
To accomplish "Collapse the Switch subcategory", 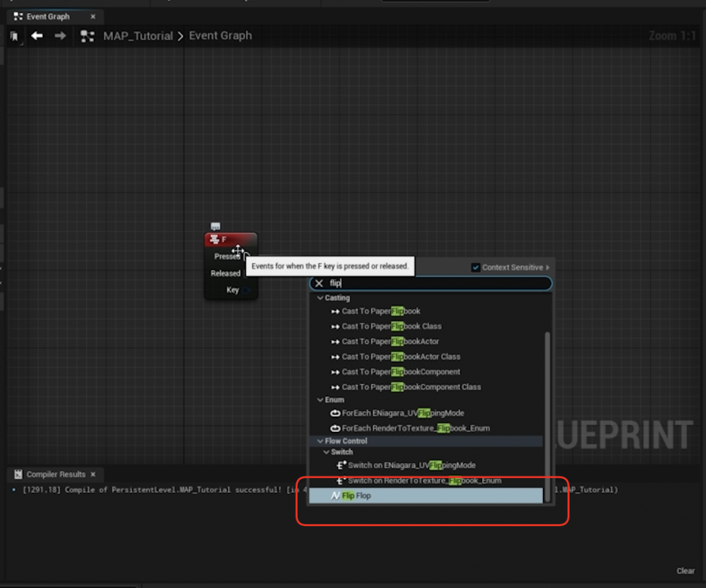I will [327, 452].
